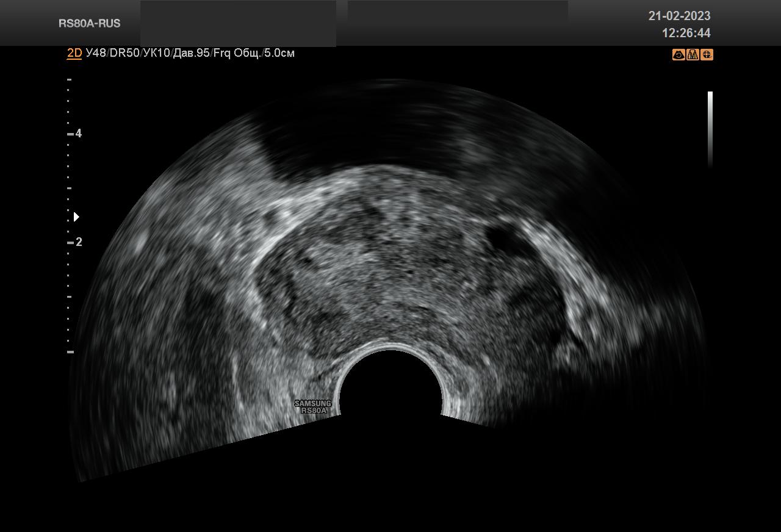Click the date 21-02-2023
Viewport: 781px width, 532px height.
[x=680, y=16]
